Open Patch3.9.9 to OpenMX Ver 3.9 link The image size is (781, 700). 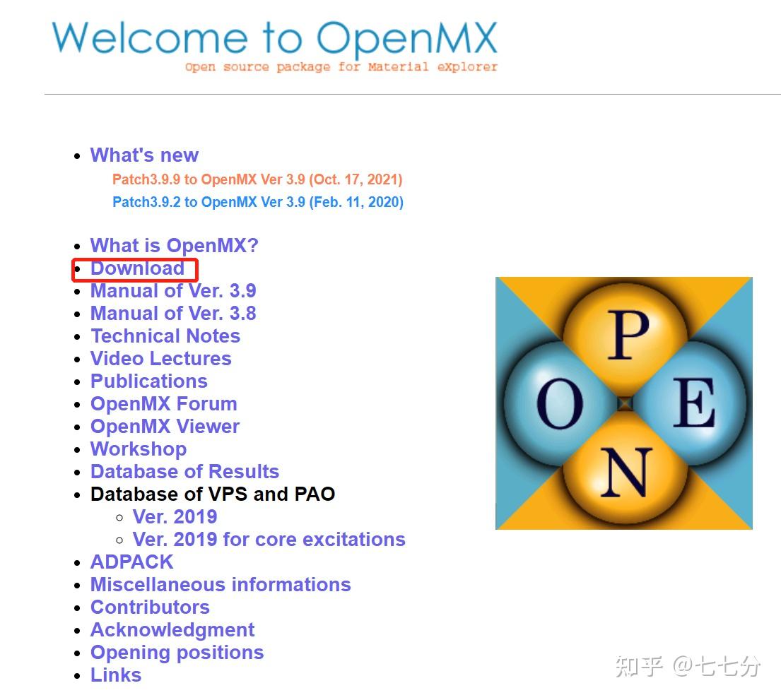pyautogui.click(x=257, y=179)
